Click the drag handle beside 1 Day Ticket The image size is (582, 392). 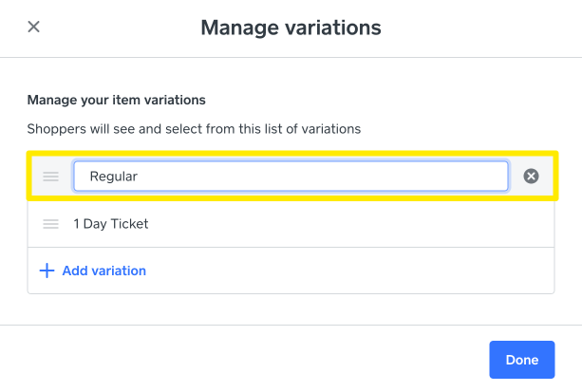tap(51, 224)
